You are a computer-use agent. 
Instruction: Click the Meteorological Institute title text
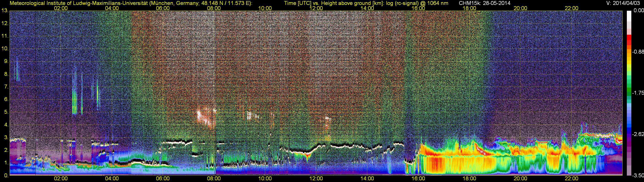[131, 3]
